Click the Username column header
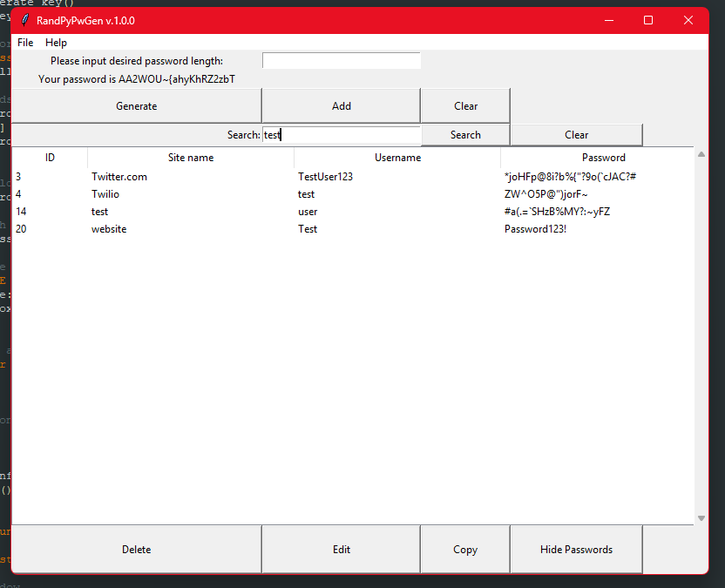 click(x=397, y=158)
